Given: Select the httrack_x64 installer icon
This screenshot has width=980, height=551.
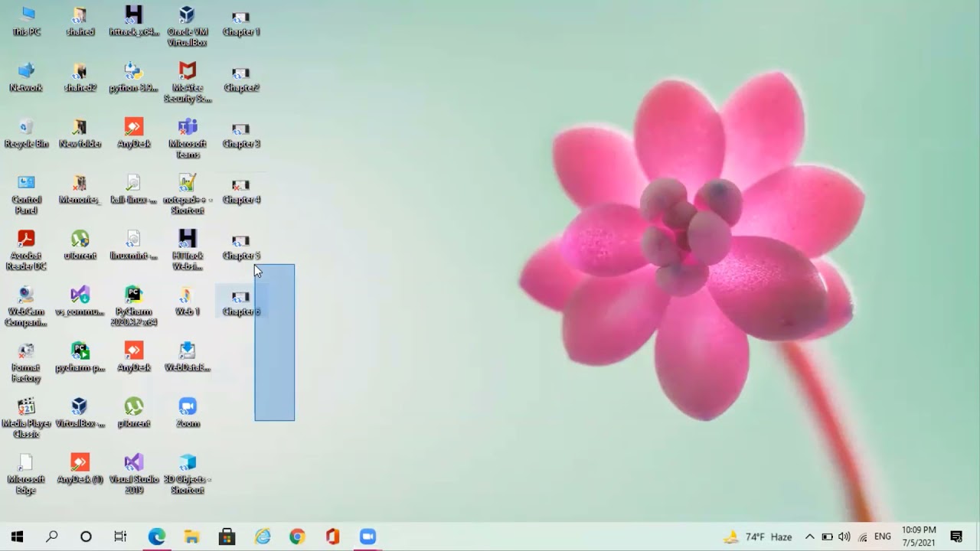Looking at the screenshot, I should click(x=134, y=21).
